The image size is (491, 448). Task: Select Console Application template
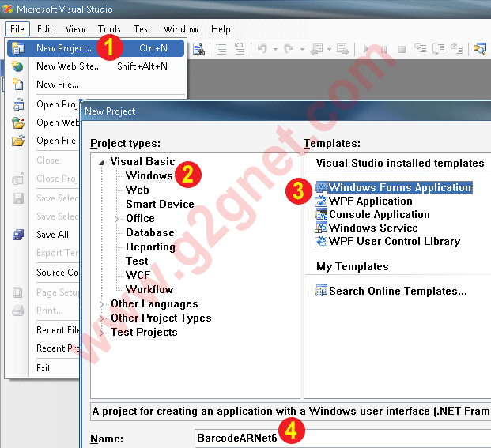point(380,214)
